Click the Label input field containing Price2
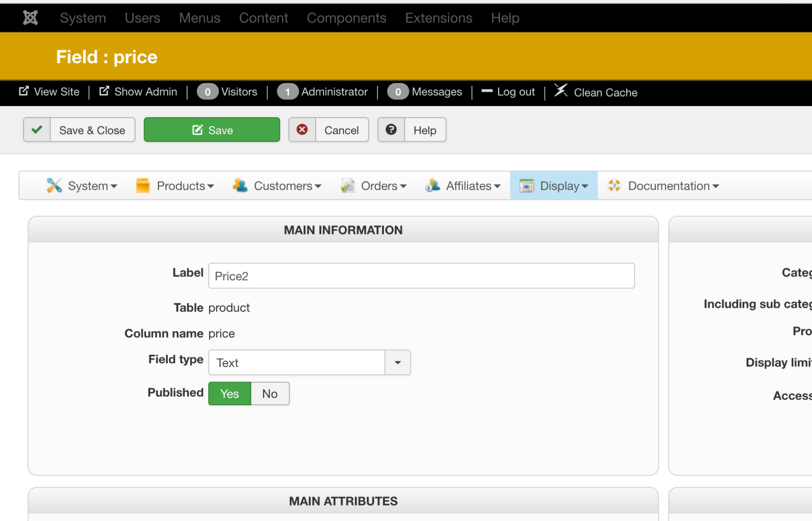This screenshot has height=521, width=812. point(421,276)
